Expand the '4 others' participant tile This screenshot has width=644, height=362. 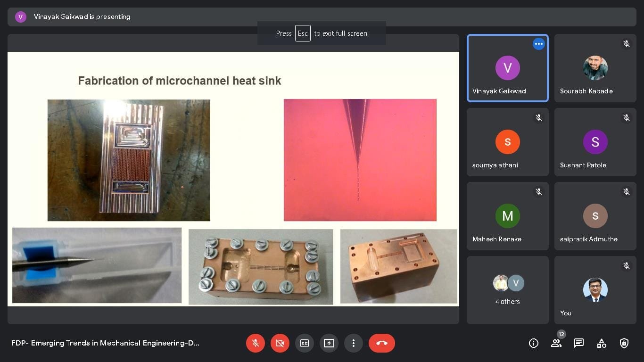508,290
